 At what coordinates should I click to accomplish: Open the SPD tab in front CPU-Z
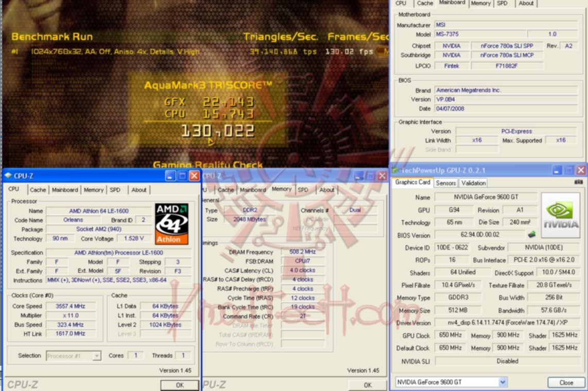click(115, 190)
